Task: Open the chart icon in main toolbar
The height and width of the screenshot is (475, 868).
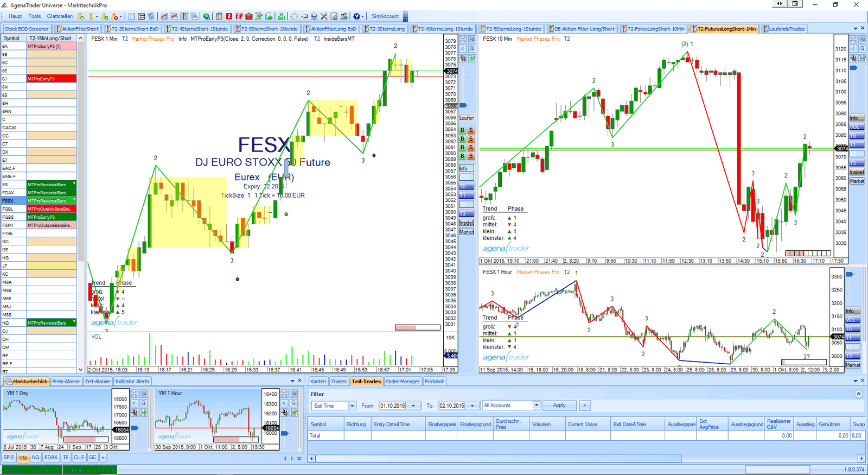Action: (163, 16)
